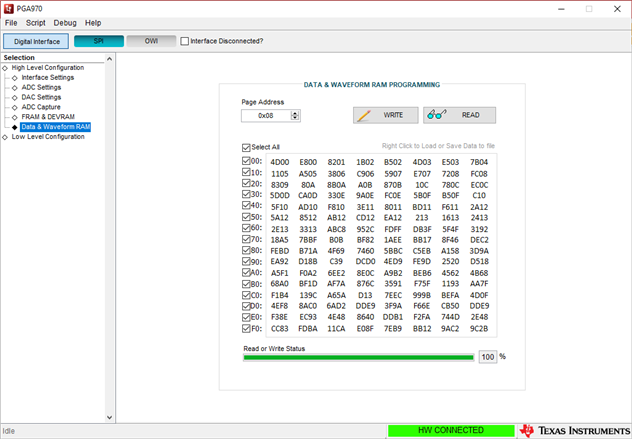Collapse High Level Configuration tree node

point(5,68)
